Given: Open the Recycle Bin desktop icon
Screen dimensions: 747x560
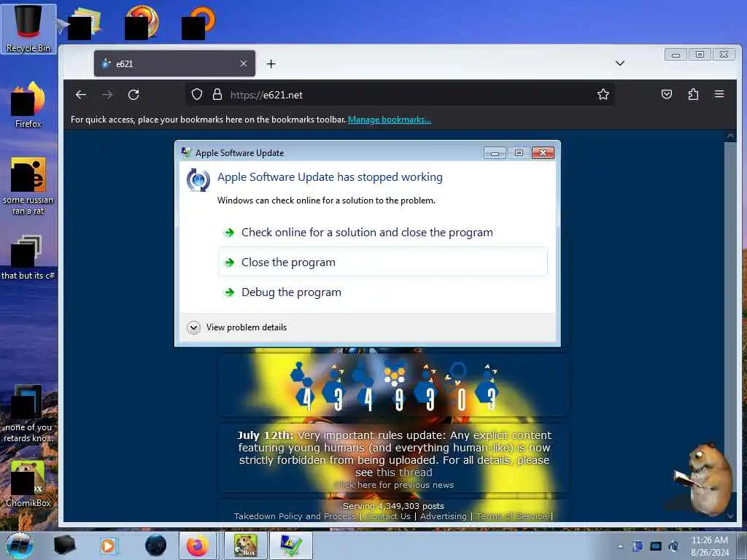Looking at the screenshot, I should pos(28,28).
